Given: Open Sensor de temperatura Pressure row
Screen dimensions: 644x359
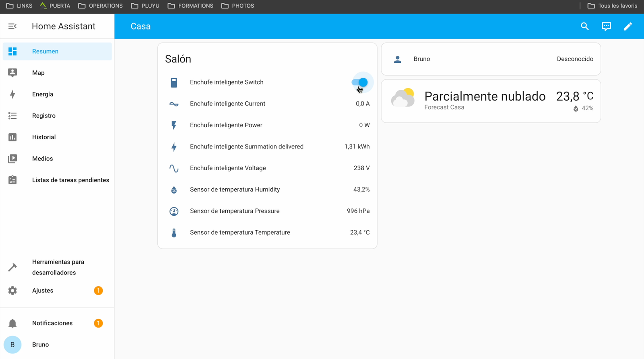Looking at the screenshot, I should [267, 211].
